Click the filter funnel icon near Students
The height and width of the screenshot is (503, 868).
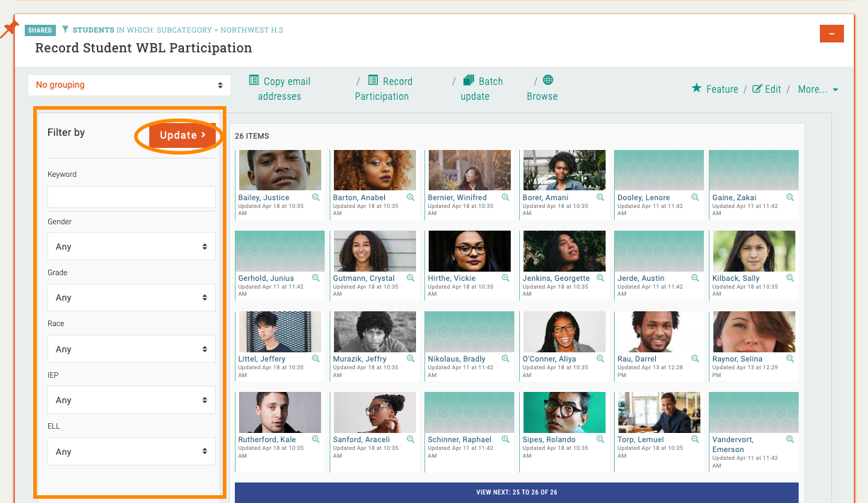65,30
